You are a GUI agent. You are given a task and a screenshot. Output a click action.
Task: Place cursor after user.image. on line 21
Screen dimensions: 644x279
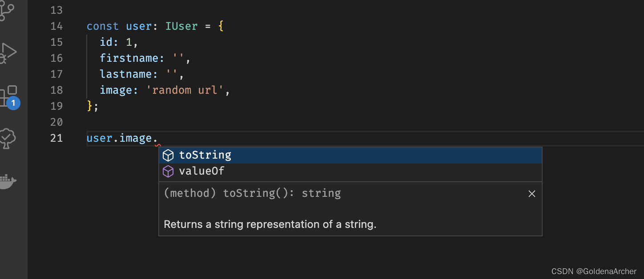[158, 138]
